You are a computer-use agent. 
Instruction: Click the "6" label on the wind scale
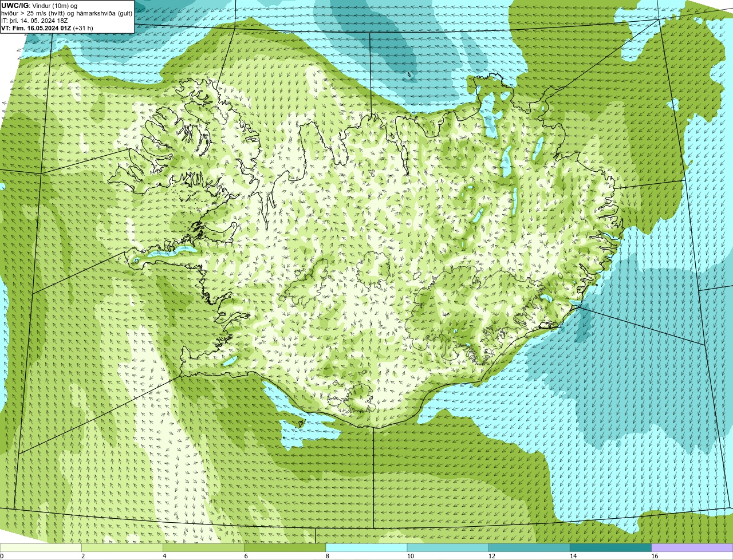(x=246, y=556)
